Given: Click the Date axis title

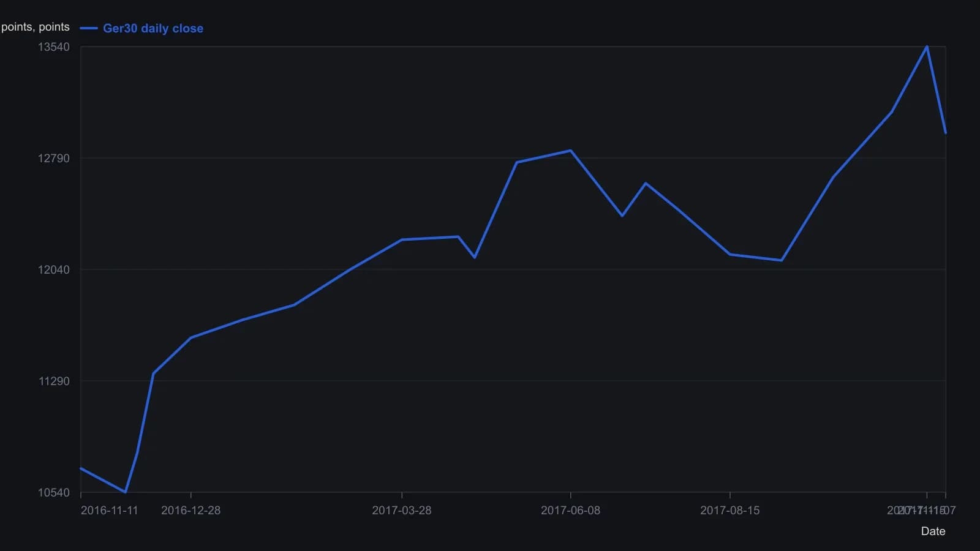Looking at the screenshot, I should tap(933, 531).
